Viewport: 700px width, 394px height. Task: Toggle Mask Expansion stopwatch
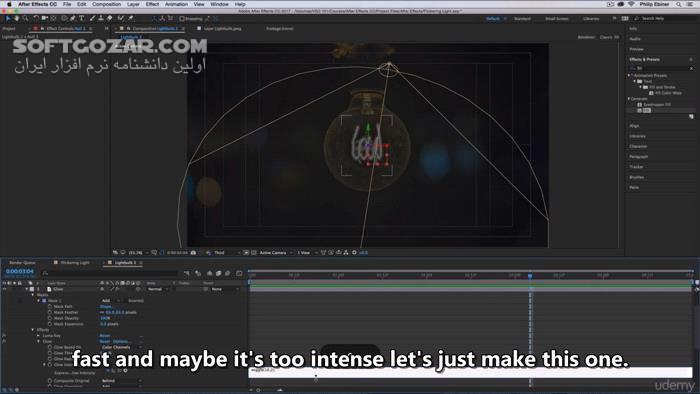click(50, 324)
